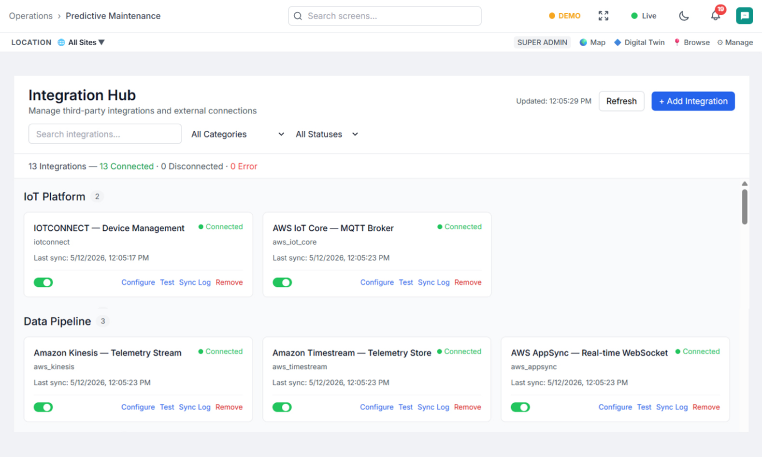Go to Operations breadcrumb

pos(31,16)
